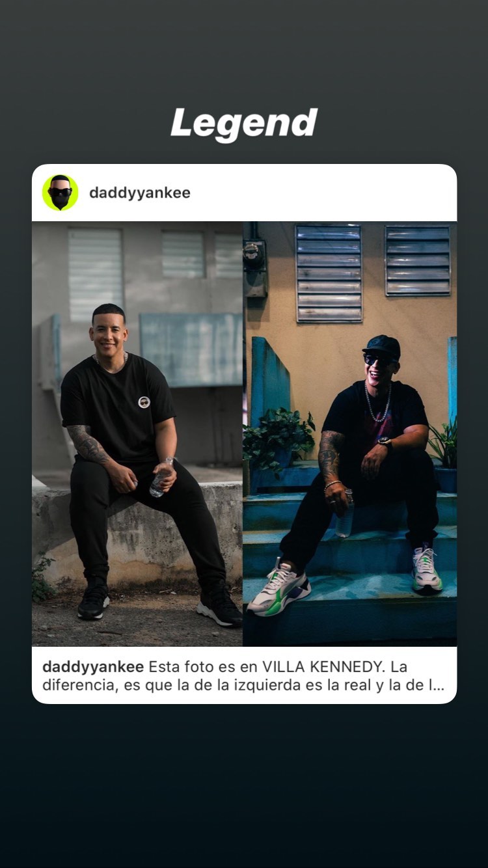Tap the Legend story text
The height and width of the screenshot is (868, 488).
[x=244, y=124]
